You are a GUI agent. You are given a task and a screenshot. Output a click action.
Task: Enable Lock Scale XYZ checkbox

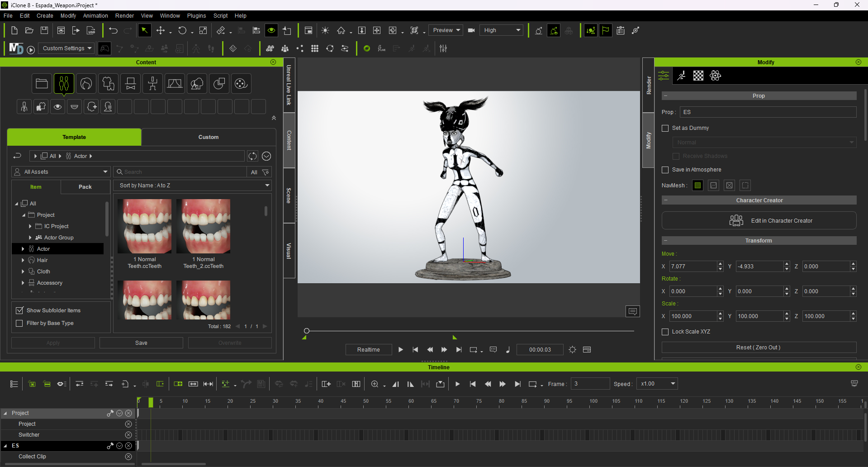click(665, 332)
